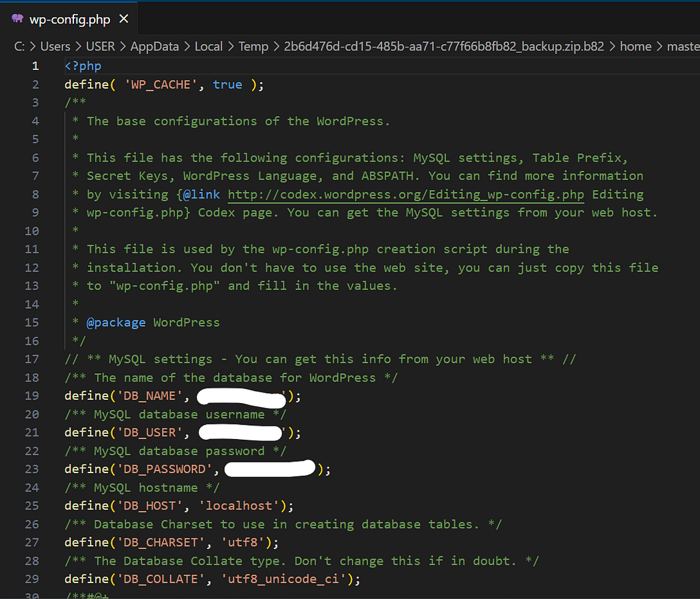This screenshot has width=700, height=599.
Task: Click the 'DB_CHARSET' constant string
Action: tap(161, 542)
